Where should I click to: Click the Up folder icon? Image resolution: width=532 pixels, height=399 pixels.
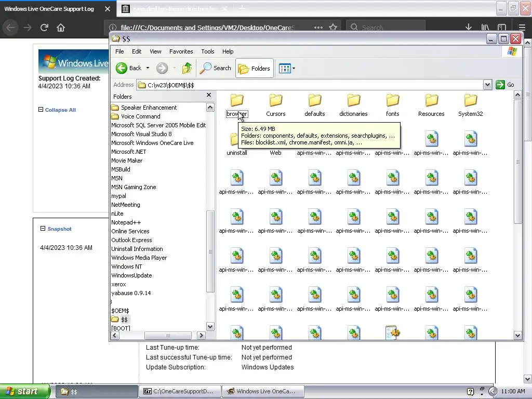[187, 68]
